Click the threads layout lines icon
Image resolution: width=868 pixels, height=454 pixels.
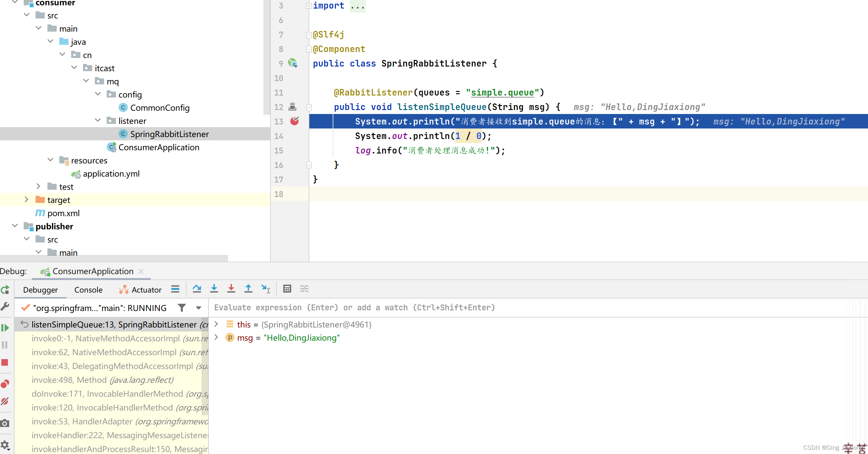(x=175, y=289)
